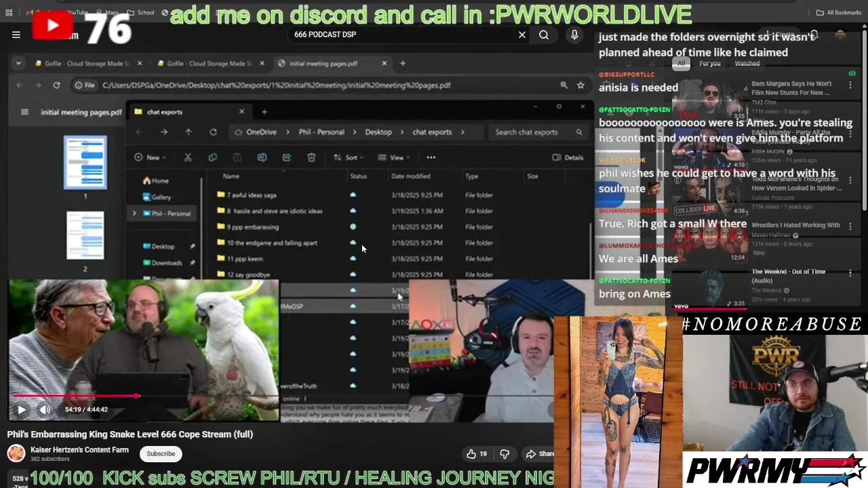Select the 7 awful ideas saga folder
868x488 pixels.
pyautogui.click(x=252, y=195)
